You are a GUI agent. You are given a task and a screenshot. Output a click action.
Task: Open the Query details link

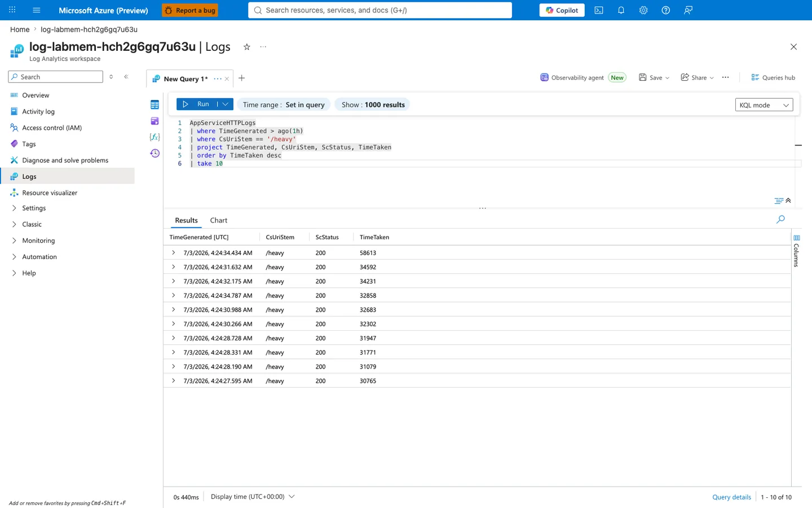[731, 497]
